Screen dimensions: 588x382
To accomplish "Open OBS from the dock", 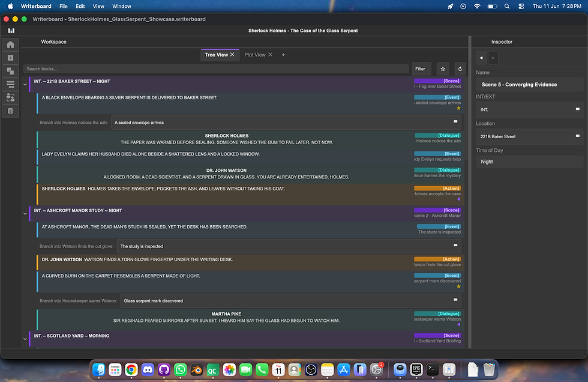I will pyautogui.click(x=311, y=370).
